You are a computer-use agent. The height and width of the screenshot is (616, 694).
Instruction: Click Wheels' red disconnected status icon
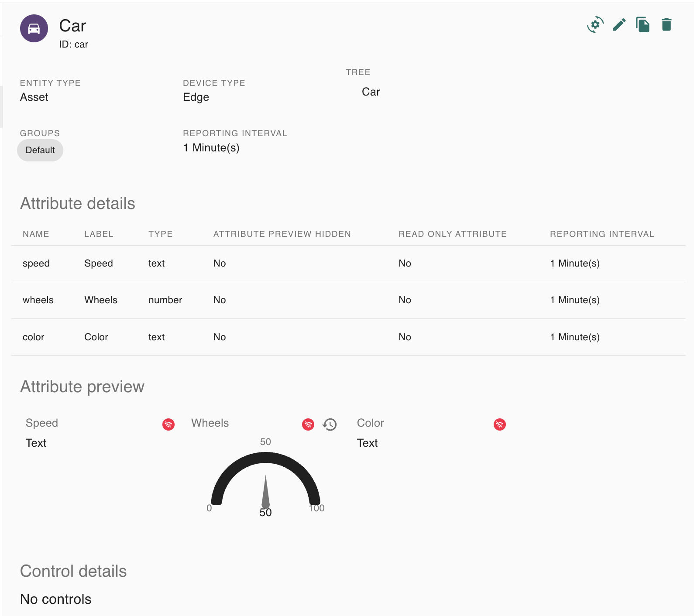coord(308,424)
